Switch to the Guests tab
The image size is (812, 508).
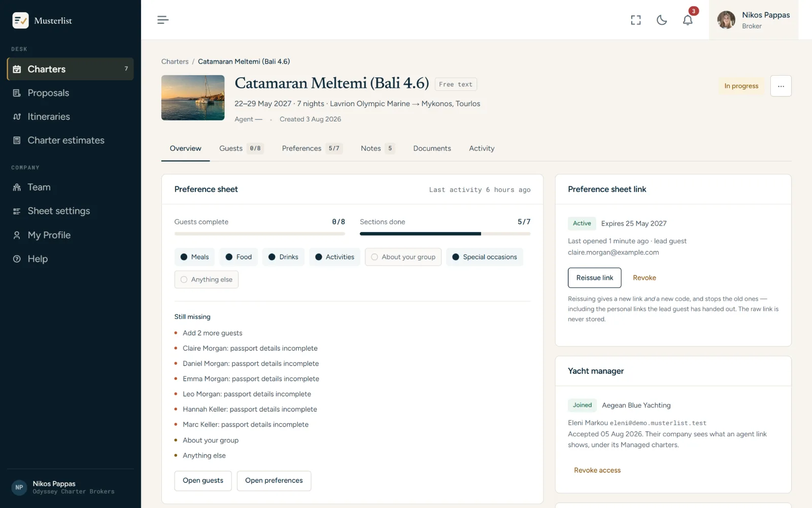click(x=241, y=148)
